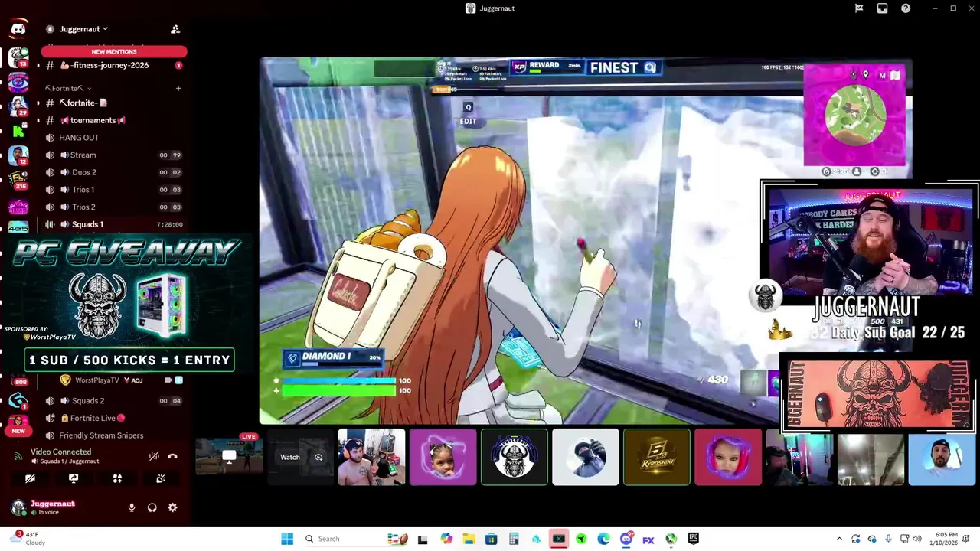
Task: Join the Trios 2 voice channel
Action: pyautogui.click(x=114, y=207)
